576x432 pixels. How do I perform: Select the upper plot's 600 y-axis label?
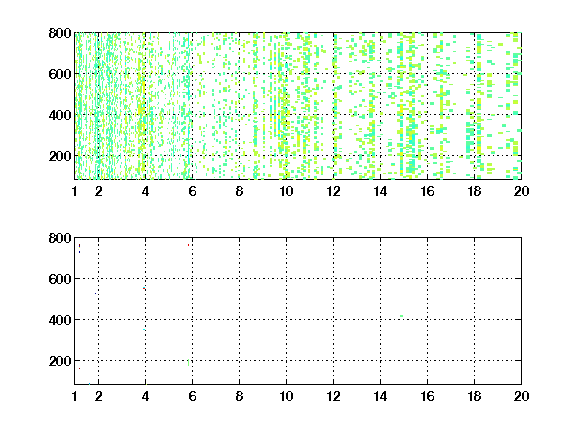60,74
